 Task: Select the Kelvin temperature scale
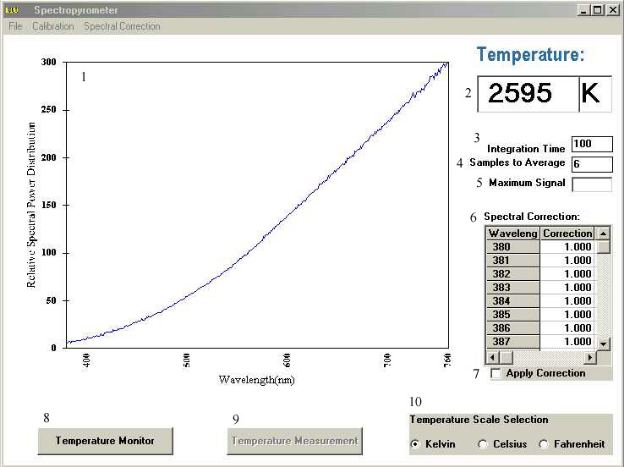click(x=416, y=444)
